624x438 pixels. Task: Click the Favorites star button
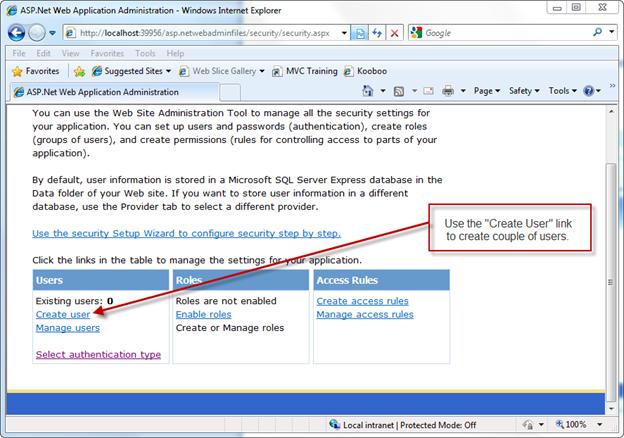(x=36, y=71)
